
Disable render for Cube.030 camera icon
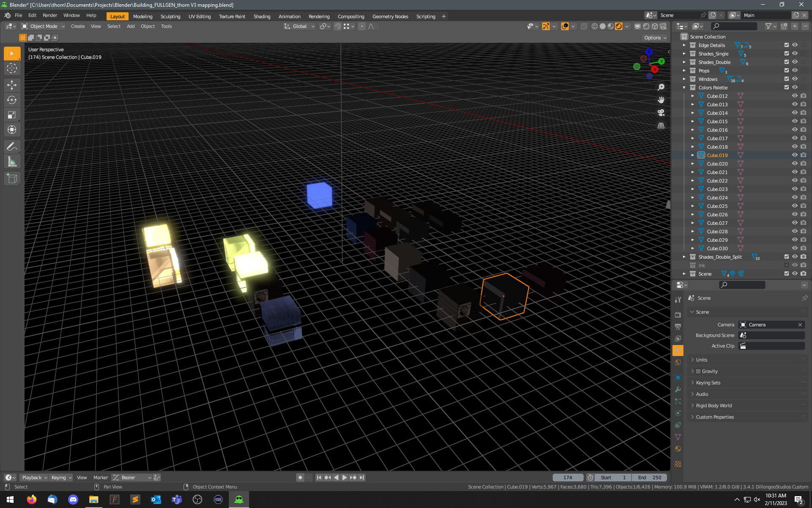(803, 248)
